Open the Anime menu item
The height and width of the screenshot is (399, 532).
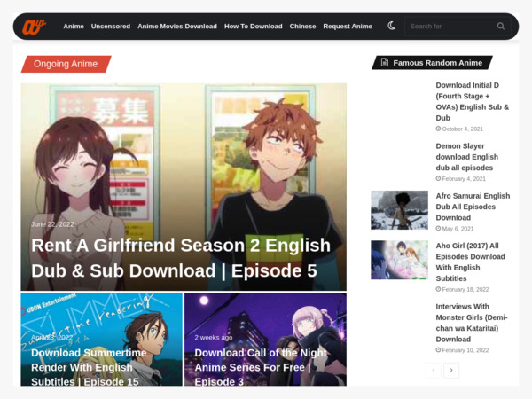click(74, 26)
